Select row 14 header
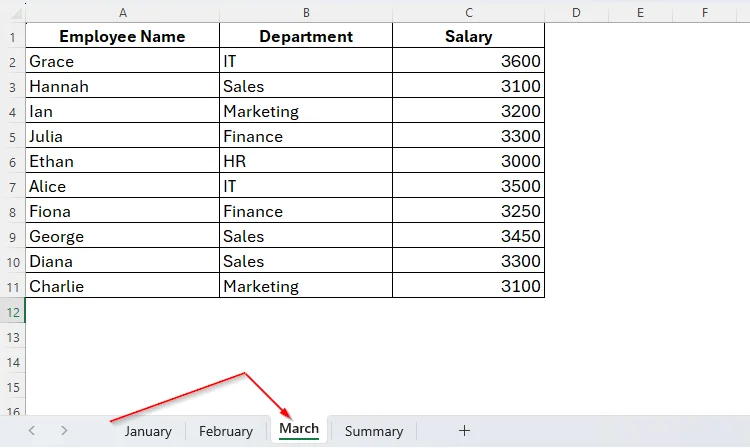Viewport: 750px width, 448px height. coord(12,362)
